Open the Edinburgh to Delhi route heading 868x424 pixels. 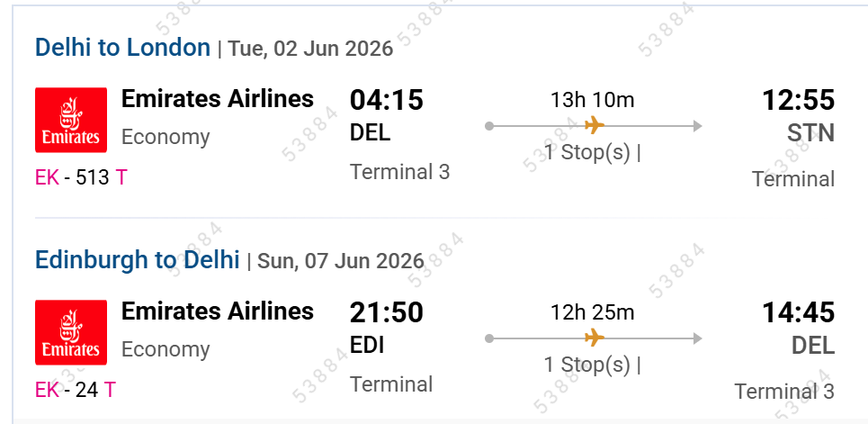coord(138,260)
